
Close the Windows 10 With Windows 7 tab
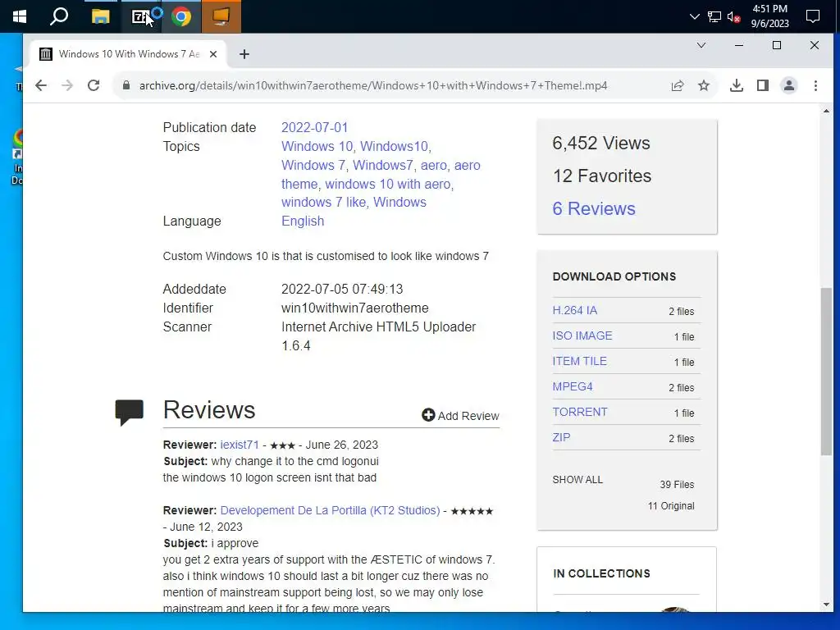click(x=213, y=54)
